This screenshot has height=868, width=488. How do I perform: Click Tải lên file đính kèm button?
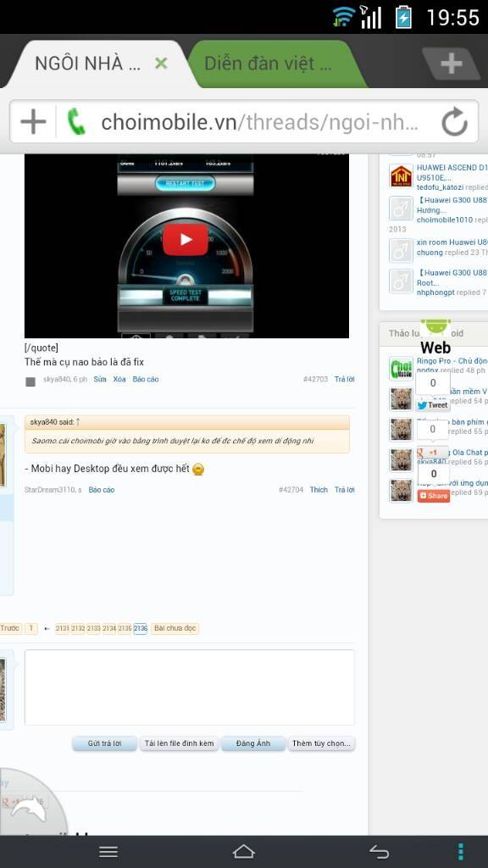tap(180, 743)
